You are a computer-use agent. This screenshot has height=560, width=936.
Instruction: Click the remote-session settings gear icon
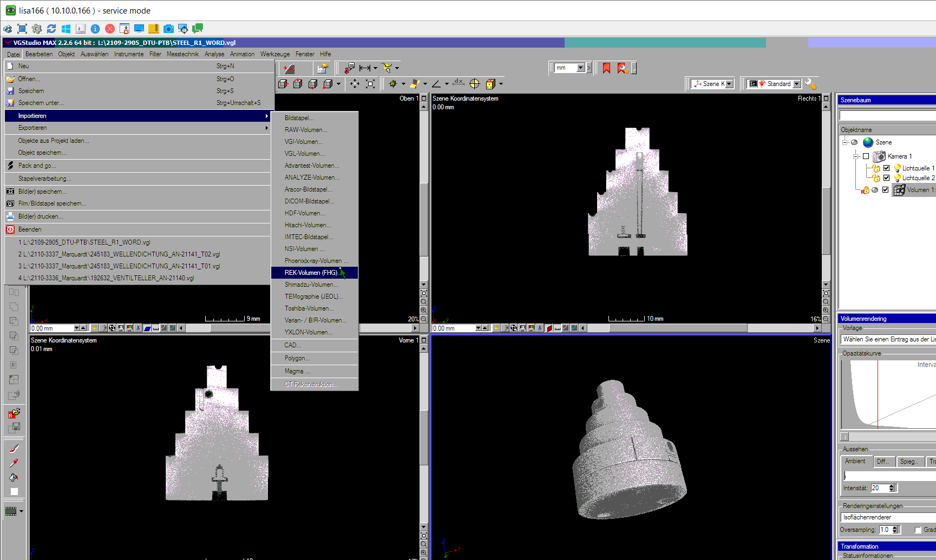click(x=37, y=29)
